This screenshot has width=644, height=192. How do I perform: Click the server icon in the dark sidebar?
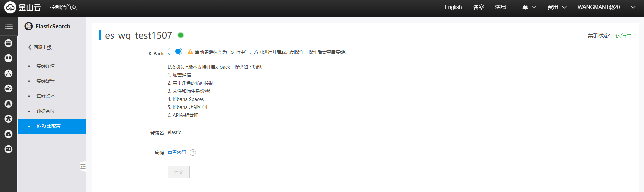coord(9,43)
